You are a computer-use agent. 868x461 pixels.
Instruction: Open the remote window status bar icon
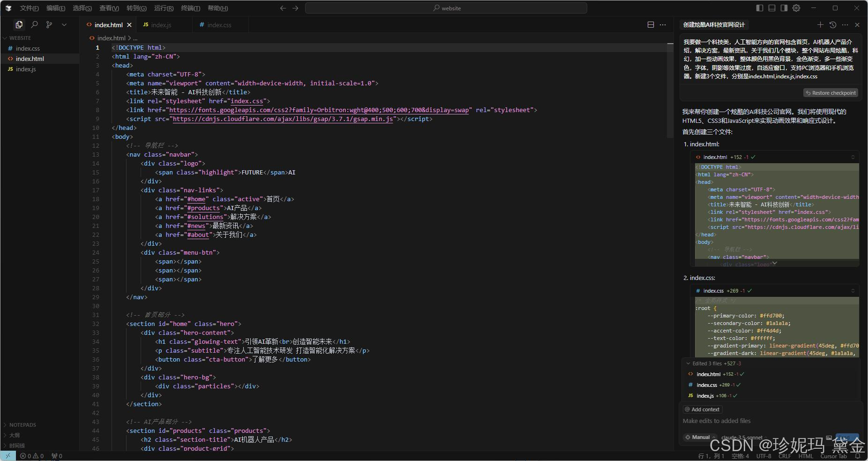[x=8, y=456]
